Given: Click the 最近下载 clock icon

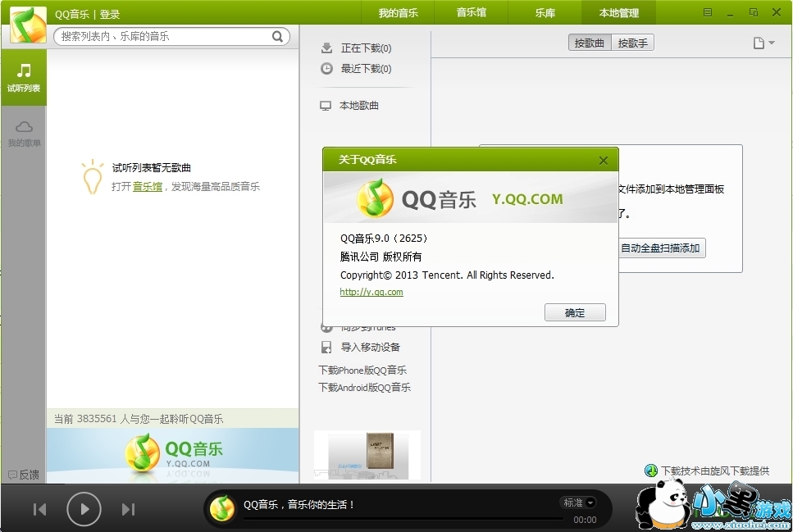Looking at the screenshot, I should point(326,68).
